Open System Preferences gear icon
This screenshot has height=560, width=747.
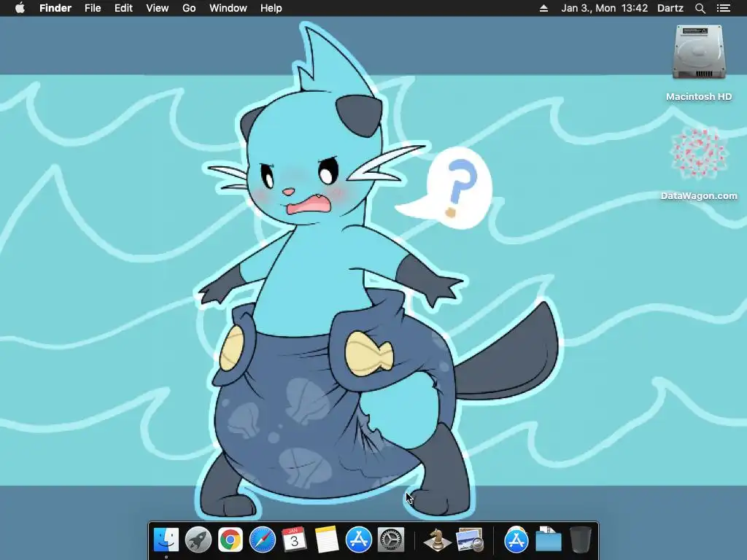point(391,540)
